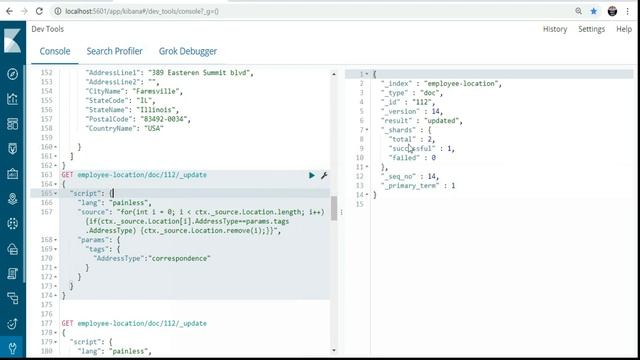Click "result" : "updated" in response
Screen dimensions: 640x360
tap(422, 121)
